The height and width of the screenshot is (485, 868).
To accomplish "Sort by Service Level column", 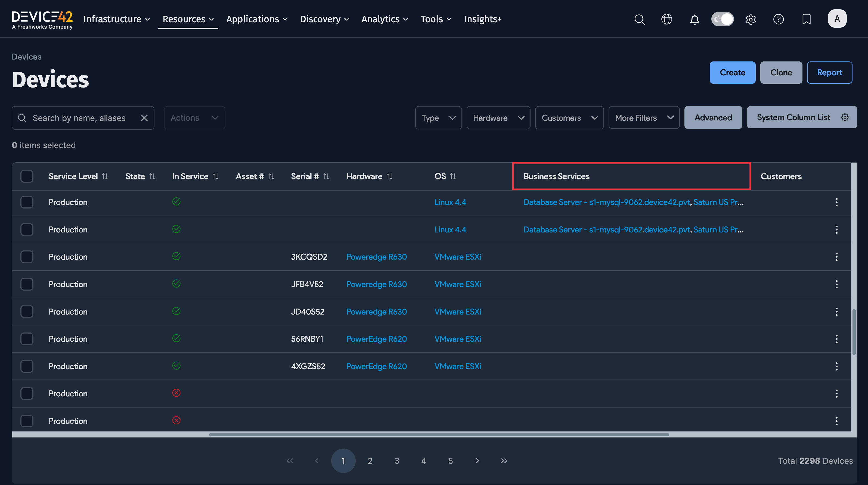I will tap(105, 176).
